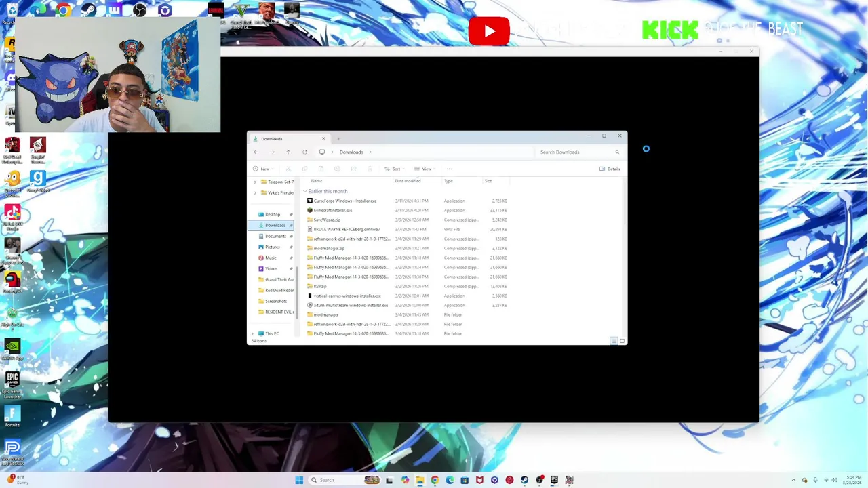Open Steam from the taskbar
The height and width of the screenshot is (488, 868).
524,480
